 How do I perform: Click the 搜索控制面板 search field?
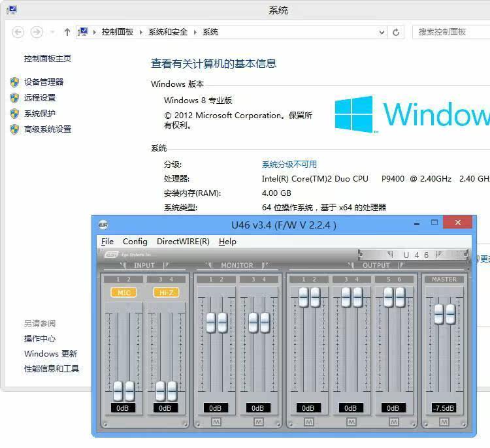coord(451,32)
